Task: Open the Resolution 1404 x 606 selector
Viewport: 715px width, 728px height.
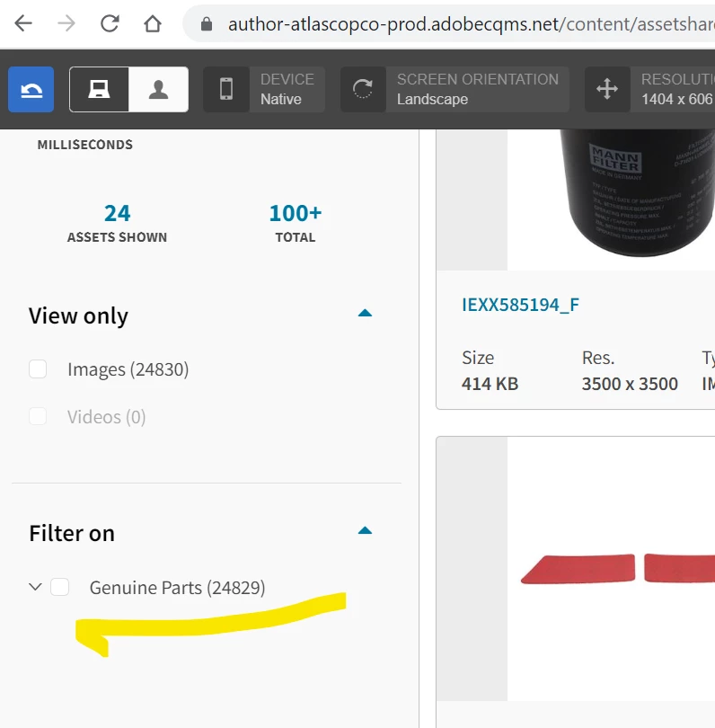Action: [x=672, y=89]
